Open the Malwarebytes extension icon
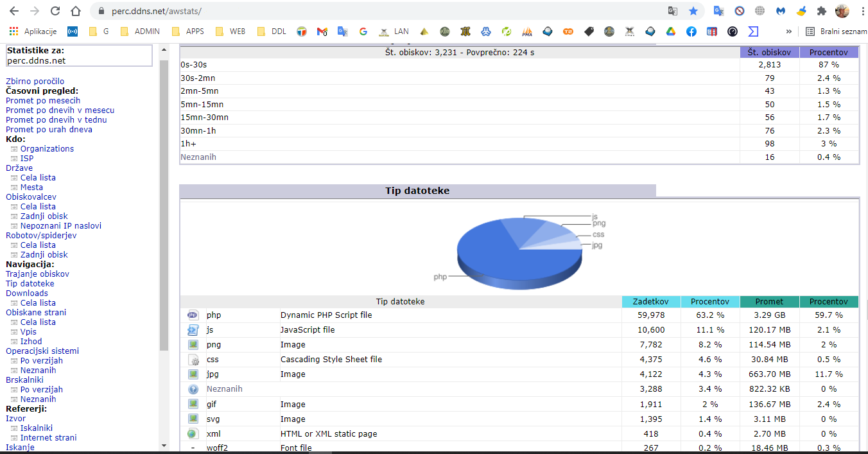This screenshot has height=454, width=868. pos(781,11)
